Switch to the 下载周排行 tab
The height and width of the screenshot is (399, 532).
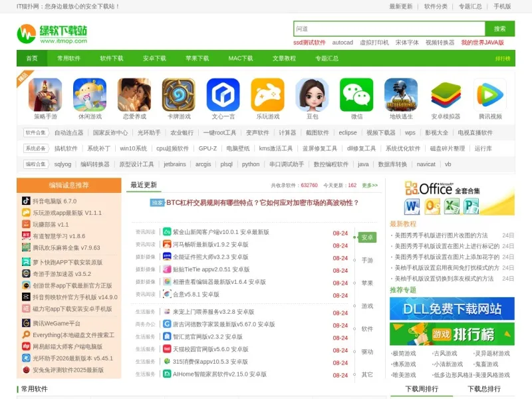[422, 389]
